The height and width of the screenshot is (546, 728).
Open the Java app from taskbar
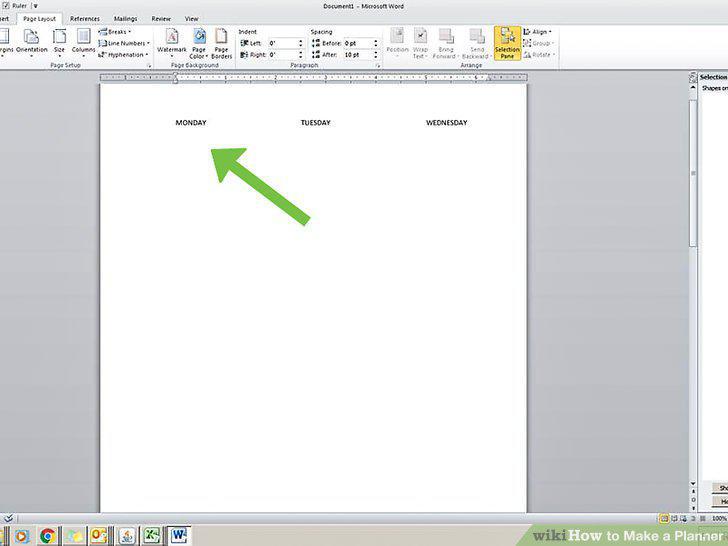coord(126,536)
